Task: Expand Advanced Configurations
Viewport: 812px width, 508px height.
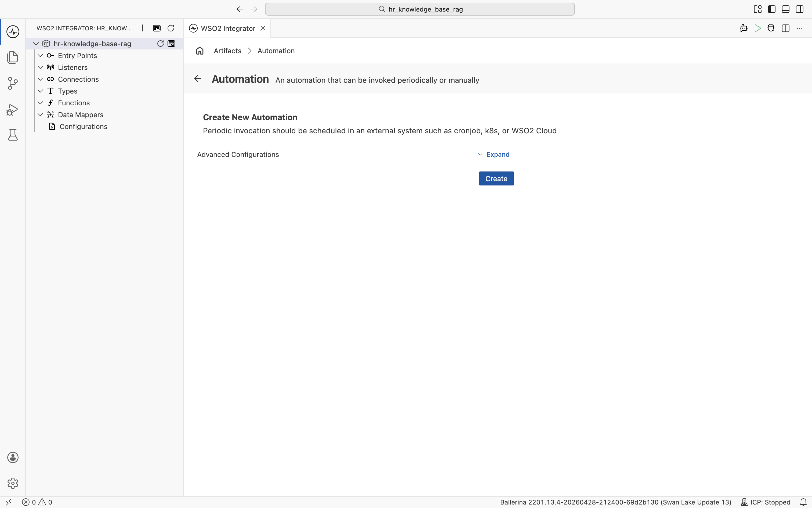Action: pos(494,154)
